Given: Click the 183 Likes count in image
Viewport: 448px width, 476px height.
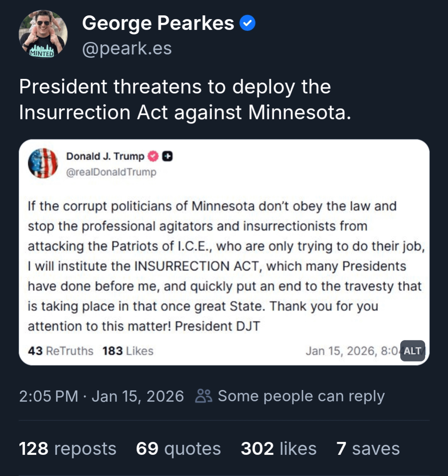Looking at the screenshot, I should 128,351.
